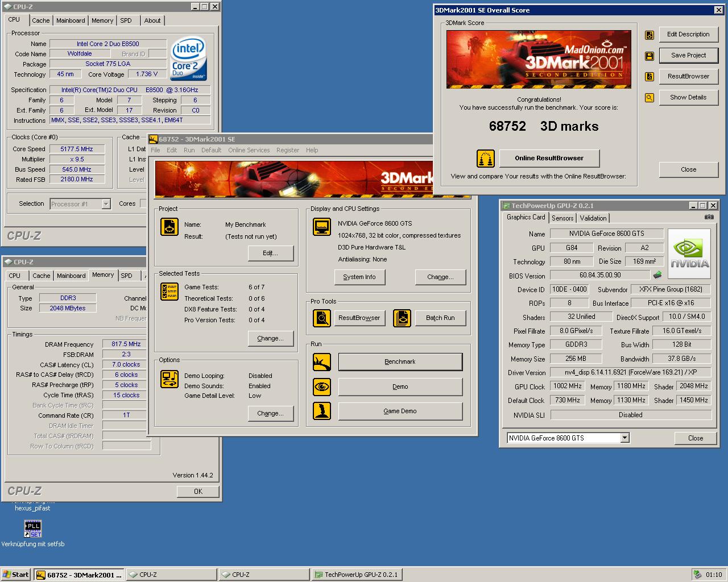Open the File menu in 3DMark2001 SE

coord(155,150)
